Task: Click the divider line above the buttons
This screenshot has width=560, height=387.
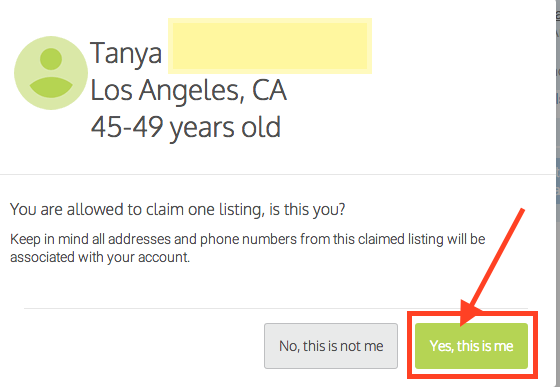Action: tap(276, 308)
